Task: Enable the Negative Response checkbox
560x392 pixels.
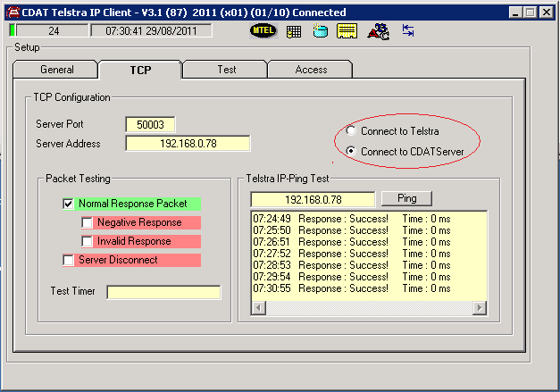Action: click(87, 222)
